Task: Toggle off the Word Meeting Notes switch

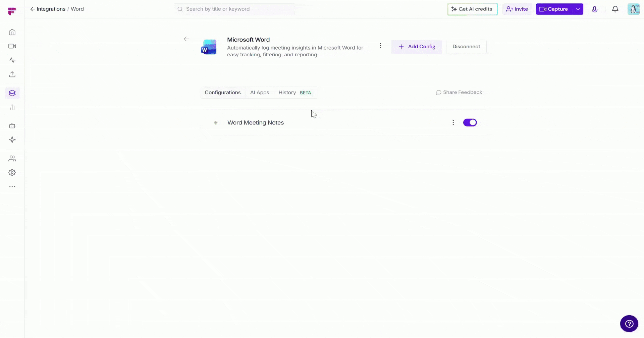Action: coord(470,123)
